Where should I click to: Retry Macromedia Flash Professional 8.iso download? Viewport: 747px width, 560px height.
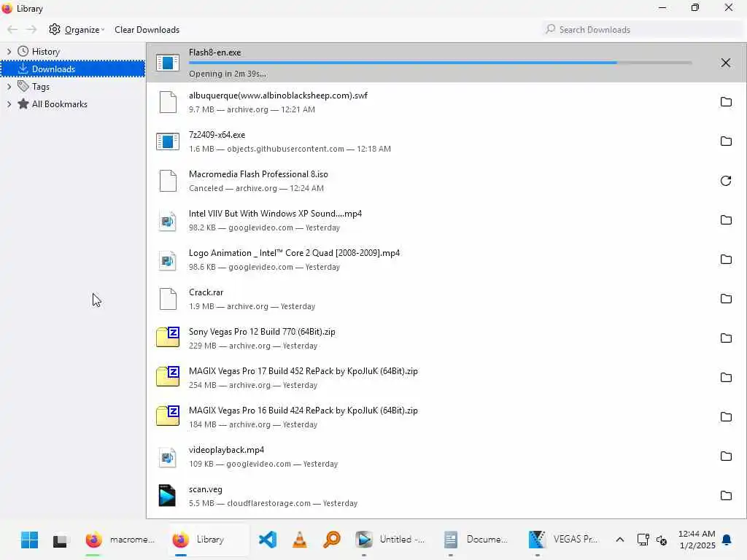(726, 181)
